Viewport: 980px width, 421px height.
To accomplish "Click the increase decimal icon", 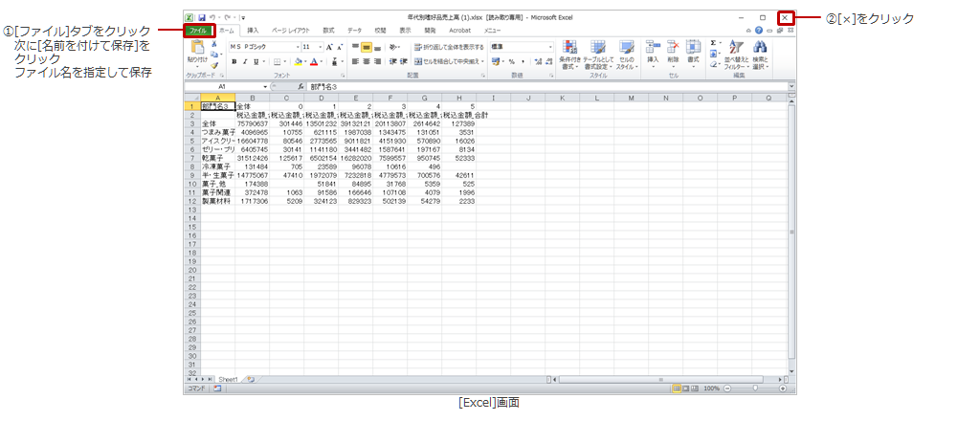I will (x=538, y=61).
